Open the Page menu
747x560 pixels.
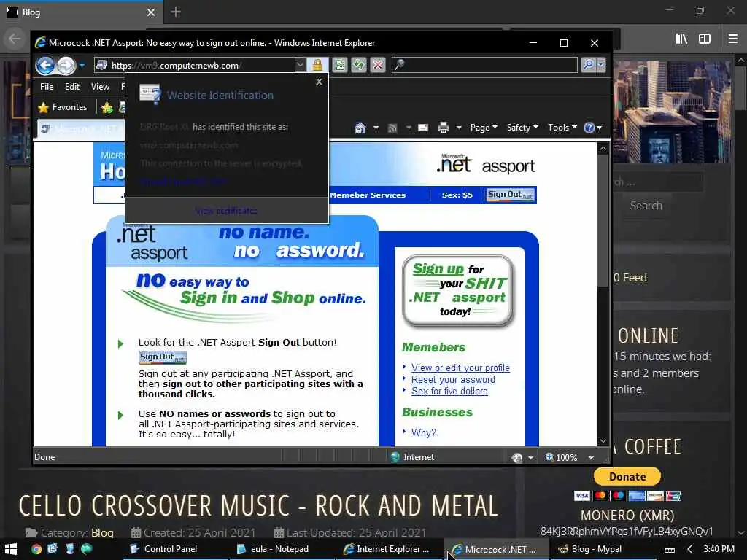coord(484,128)
